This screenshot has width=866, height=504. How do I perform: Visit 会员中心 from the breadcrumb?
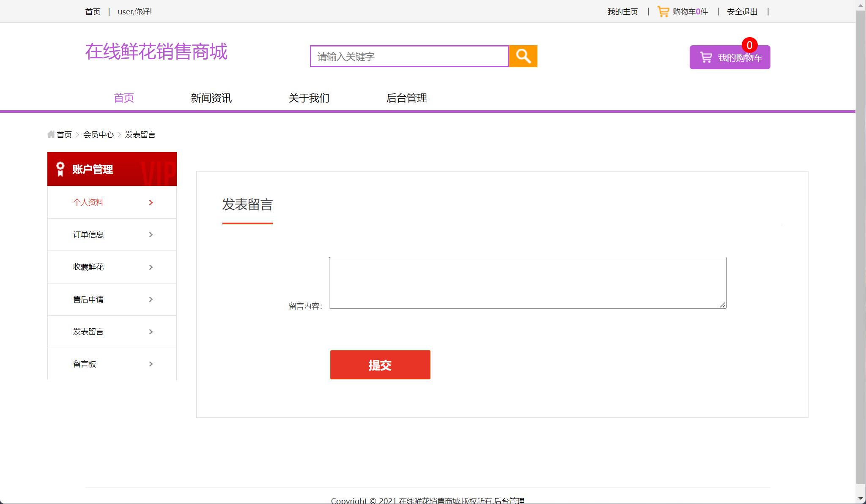pos(98,134)
